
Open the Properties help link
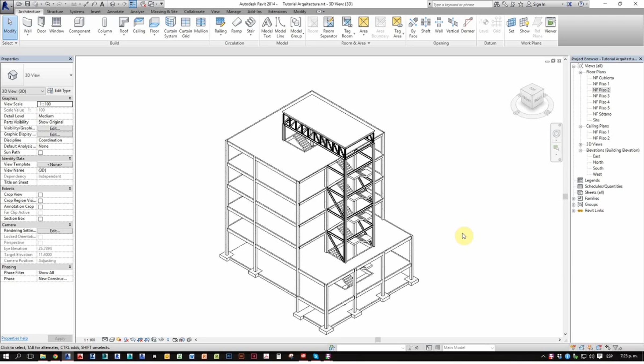click(14, 338)
